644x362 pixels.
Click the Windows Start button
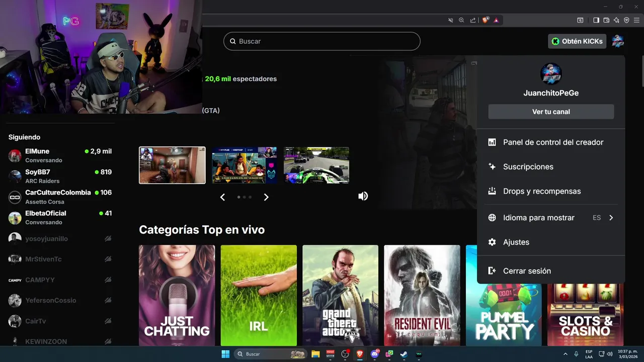point(225,354)
